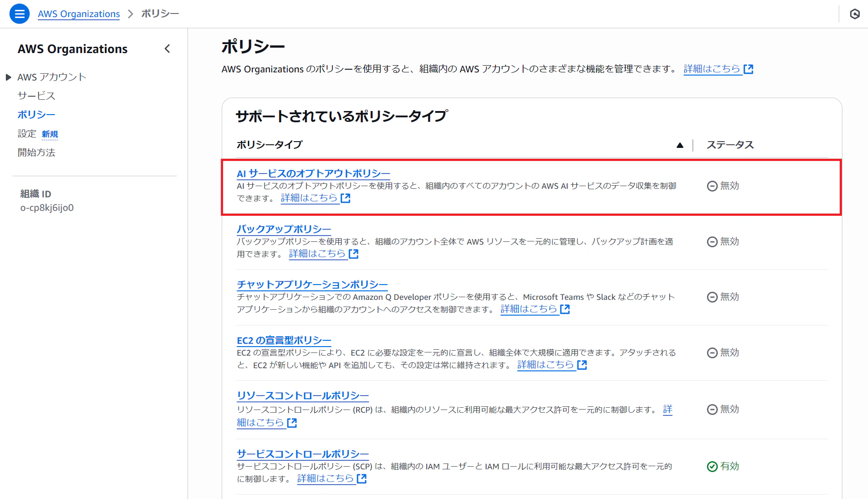This screenshot has height=499, width=868.
Task: Click 詳細はこちら in サービスコントロールポリシー description
Action: coord(326,478)
